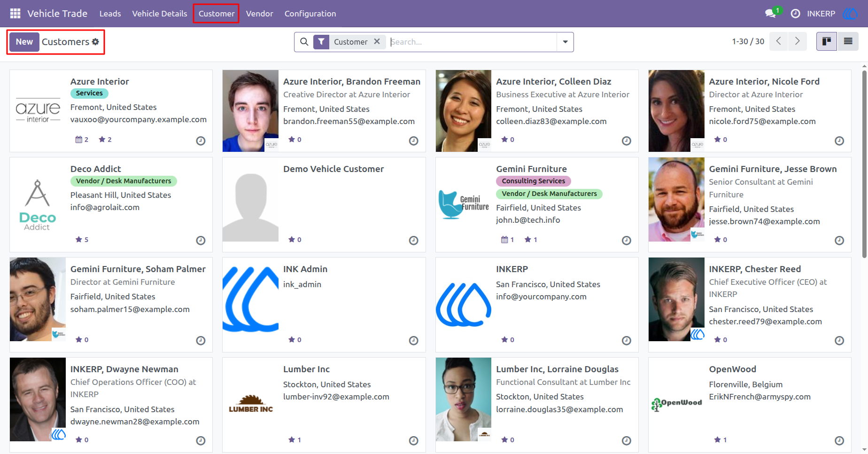
Task: Open the Leads menu
Action: 110,14
